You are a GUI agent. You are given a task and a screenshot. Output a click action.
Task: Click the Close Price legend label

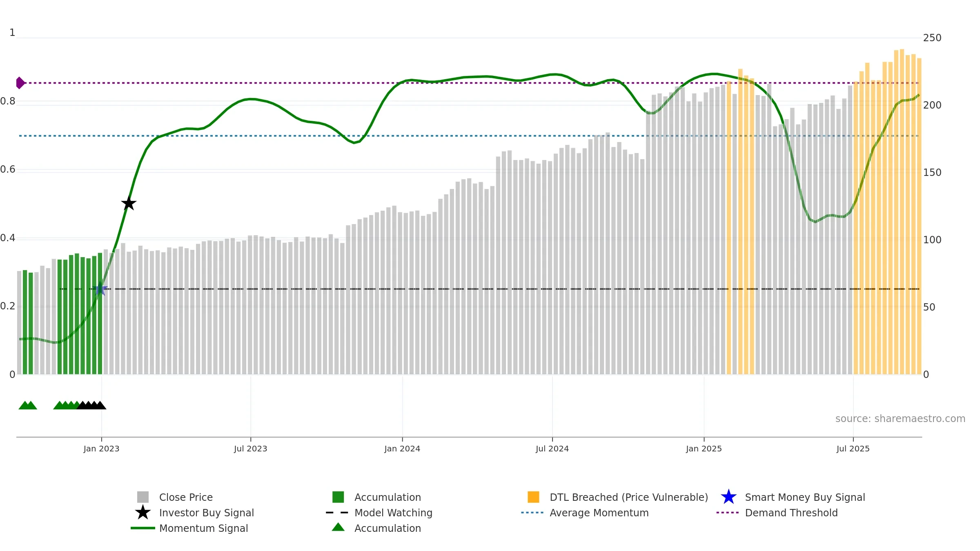click(x=186, y=497)
